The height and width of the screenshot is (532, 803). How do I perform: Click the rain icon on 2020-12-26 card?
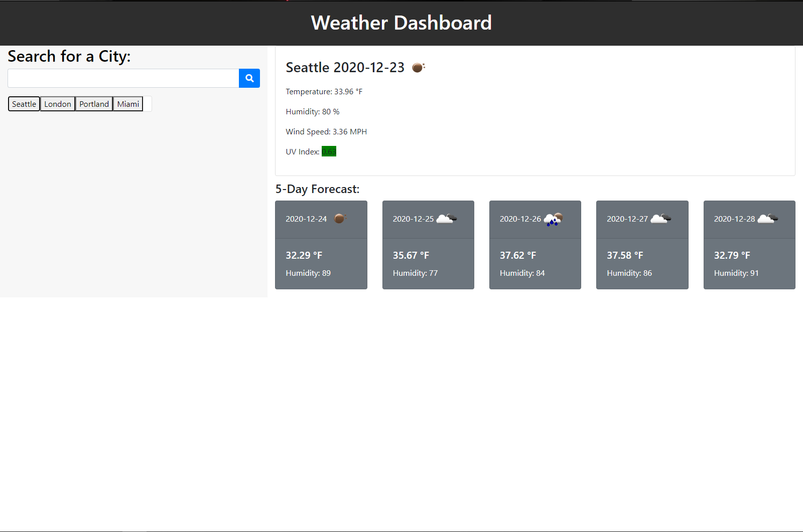[553, 219]
